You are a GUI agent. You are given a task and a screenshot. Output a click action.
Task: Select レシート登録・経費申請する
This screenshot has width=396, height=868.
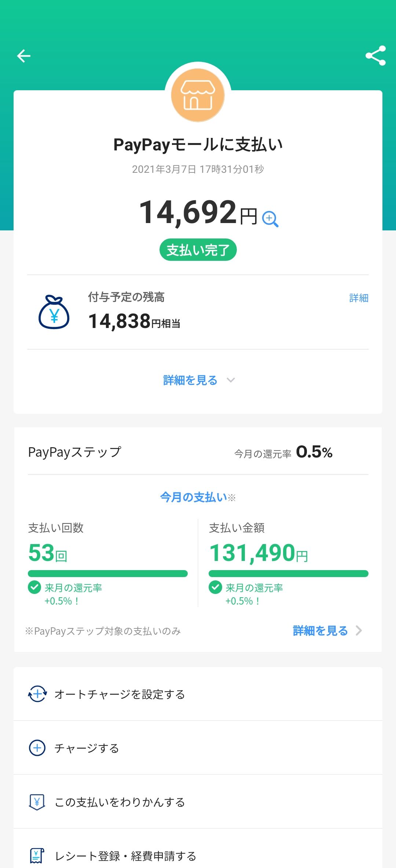(x=198, y=849)
